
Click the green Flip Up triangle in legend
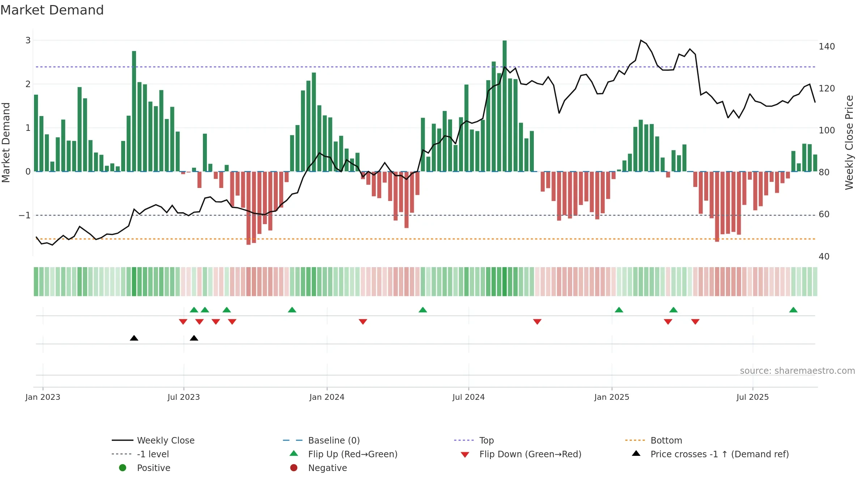pyautogui.click(x=294, y=453)
